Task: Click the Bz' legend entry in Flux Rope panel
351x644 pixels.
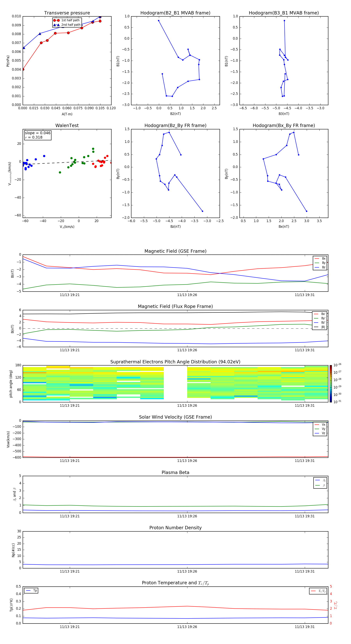Action: tap(320, 323)
